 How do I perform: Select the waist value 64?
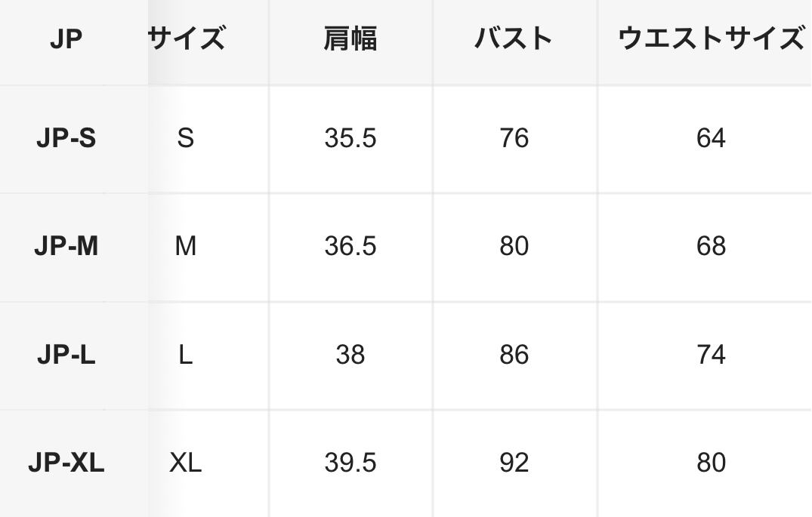[x=710, y=138]
